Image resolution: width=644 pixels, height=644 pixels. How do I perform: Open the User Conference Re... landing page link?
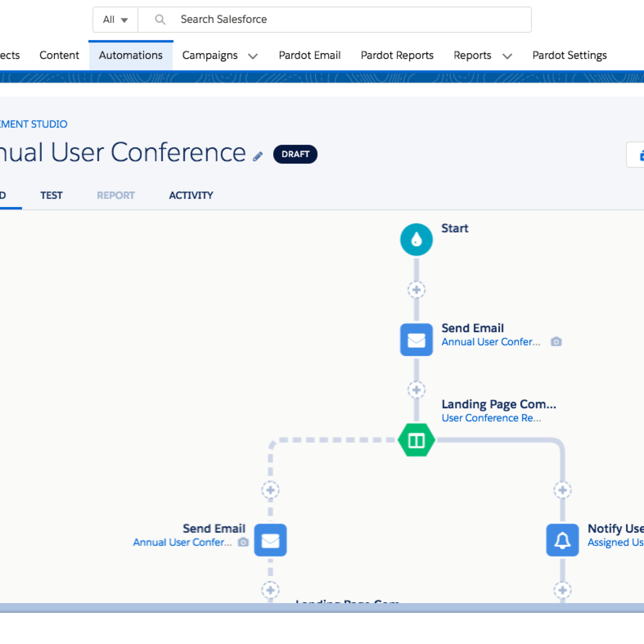pyautogui.click(x=491, y=418)
